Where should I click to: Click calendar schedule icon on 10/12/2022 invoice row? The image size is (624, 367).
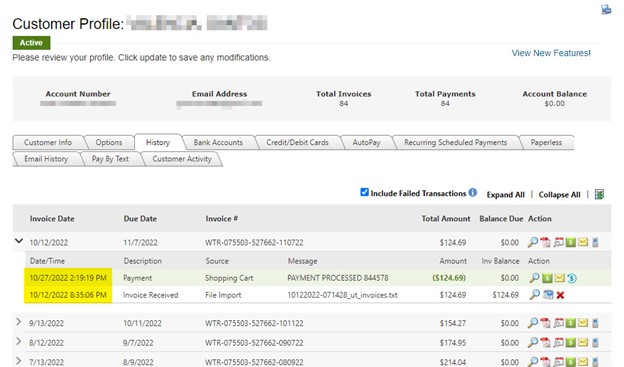[558, 242]
